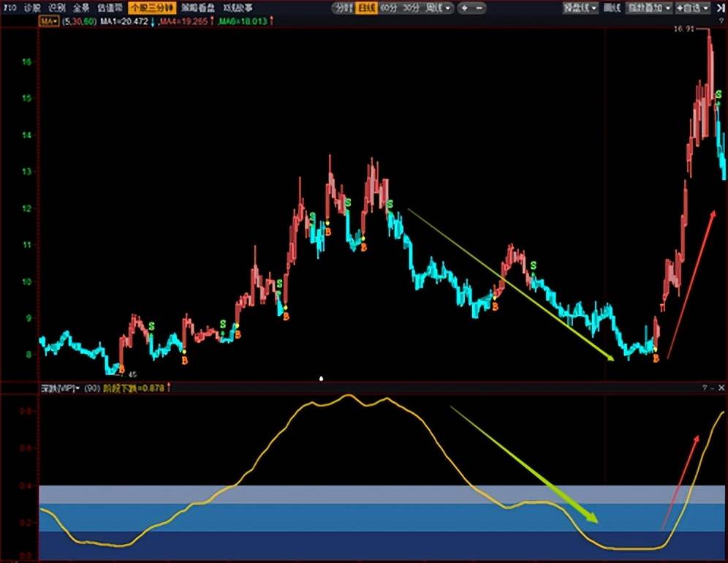Click the (90) indicator parameter
The height and width of the screenshot is (563, 728).
pos(92,388)
